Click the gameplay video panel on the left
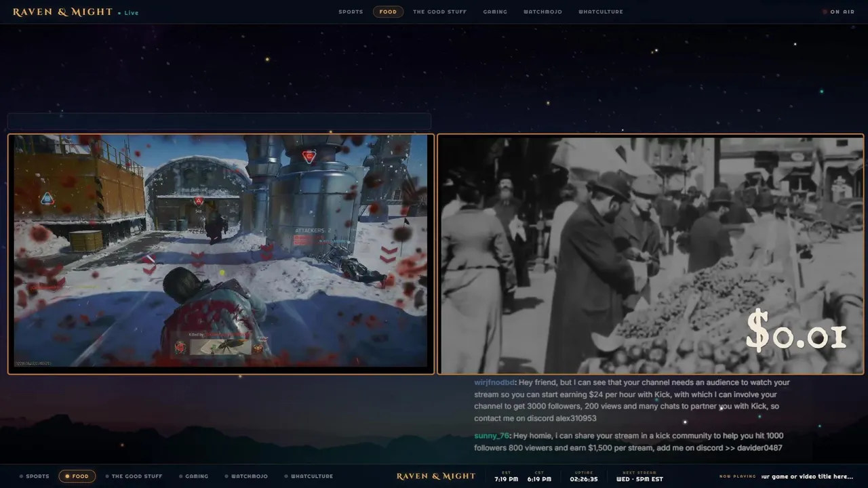 tap(221, 253)
